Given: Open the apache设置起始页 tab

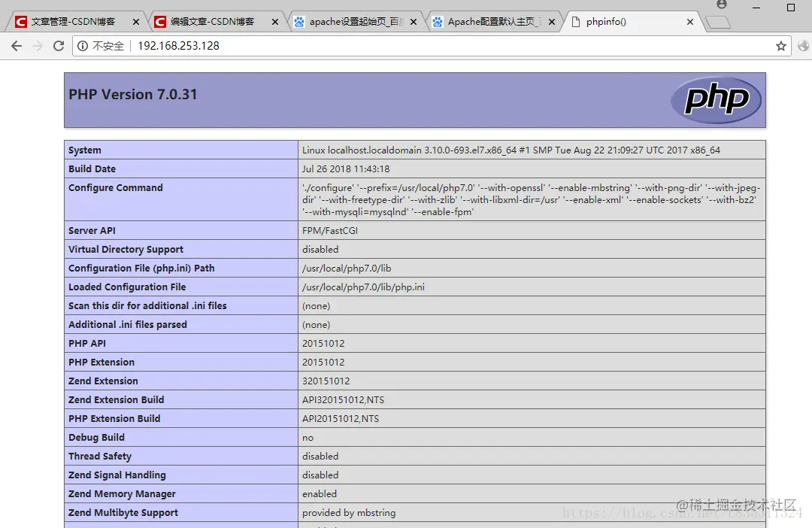Looking at the screenshot, I should coord(356,22).
